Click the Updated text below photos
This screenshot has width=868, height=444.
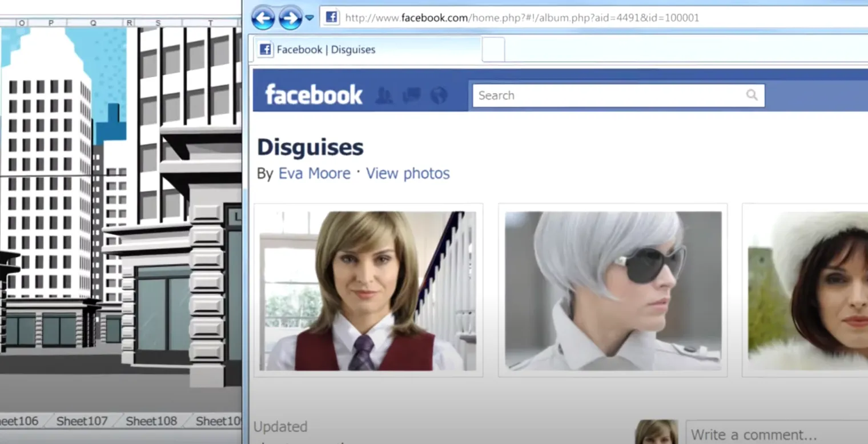pyautogui.click(x=280, y=427)
